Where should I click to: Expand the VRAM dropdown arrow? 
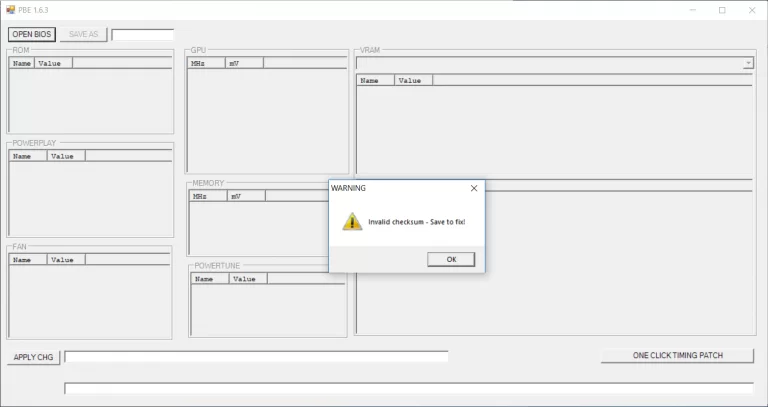click(748, 63)
